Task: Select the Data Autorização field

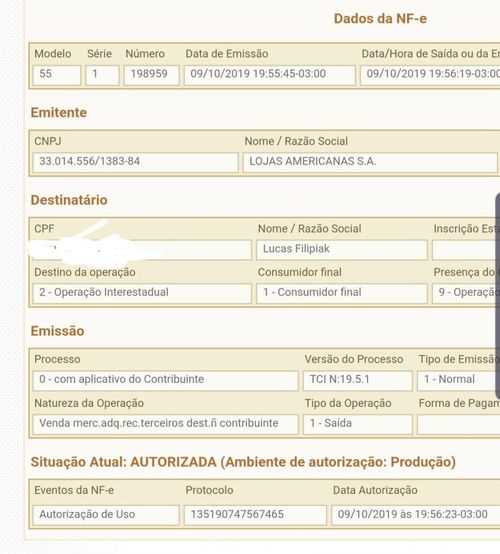Action: point(416,515)
